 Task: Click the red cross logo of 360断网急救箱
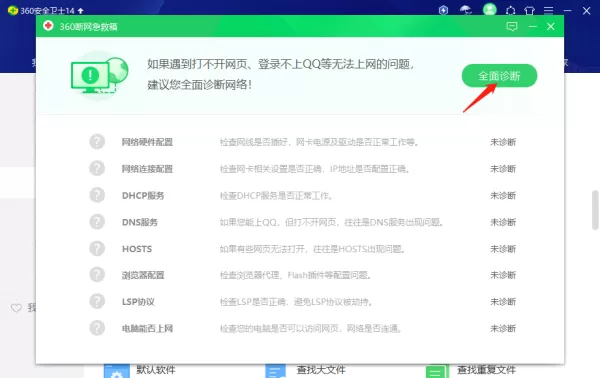click(48, 26)
